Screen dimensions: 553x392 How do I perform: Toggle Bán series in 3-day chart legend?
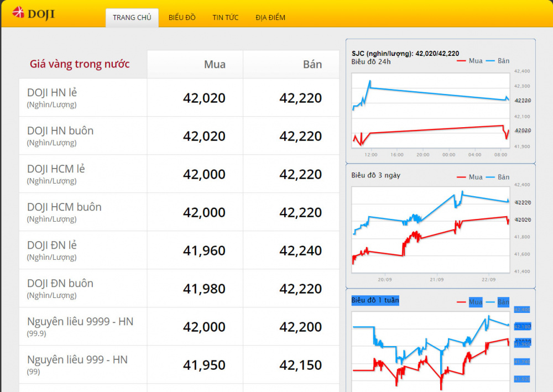pyautogui.click(x=498, y=177)
